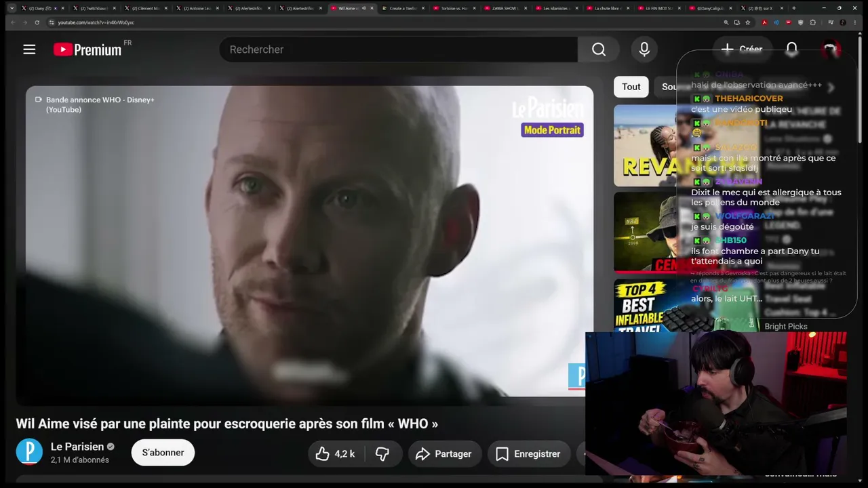This screenshot has width=868, height=488.
Task: Bookmark this page with the star
Action: [748, 22]
